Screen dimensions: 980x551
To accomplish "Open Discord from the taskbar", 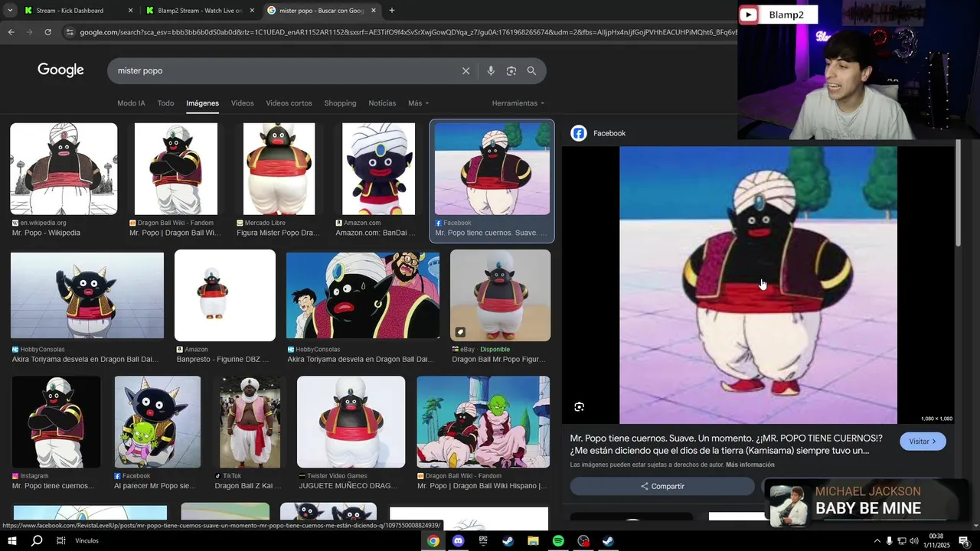I will click(458, 540).
